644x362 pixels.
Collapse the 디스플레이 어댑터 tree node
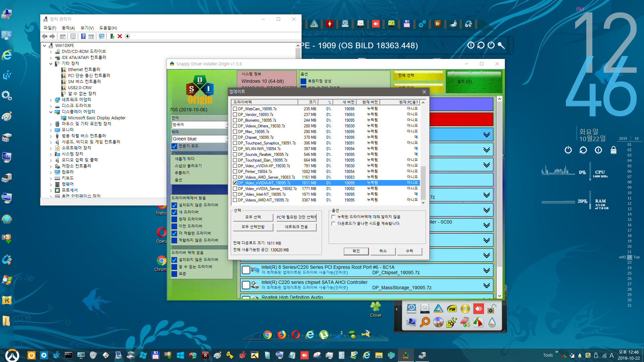[51, 112]
